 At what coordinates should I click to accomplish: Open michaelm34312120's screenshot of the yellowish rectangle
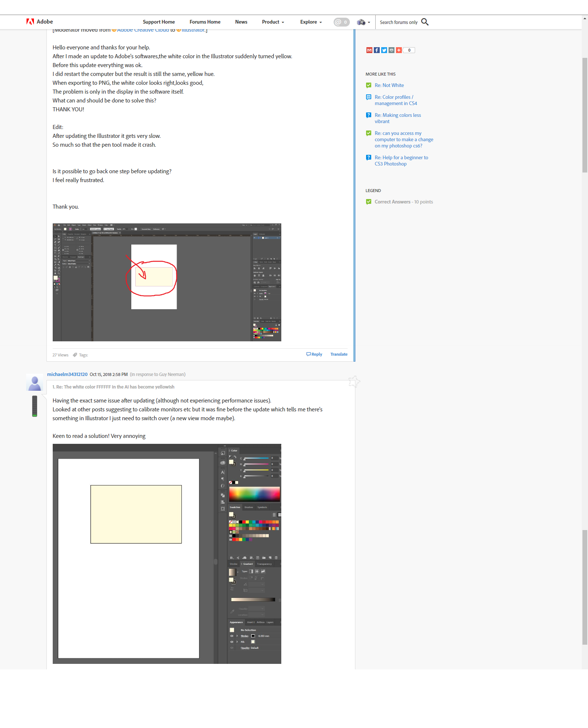tap(167, 554)
